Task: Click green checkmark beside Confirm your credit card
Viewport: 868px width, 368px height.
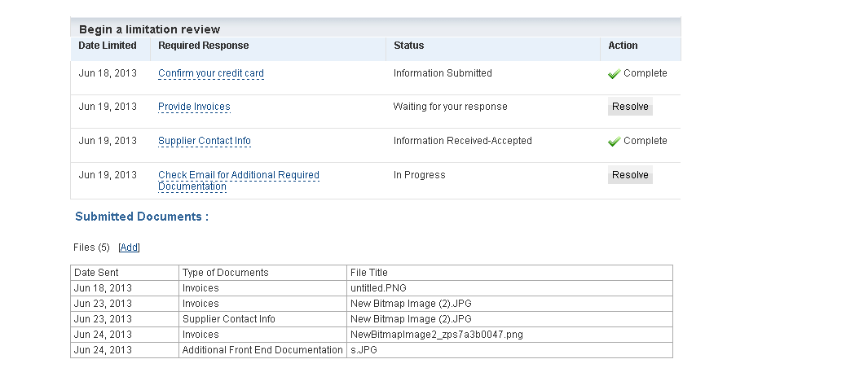Action: pyautogui.click(x=615, y=74)
